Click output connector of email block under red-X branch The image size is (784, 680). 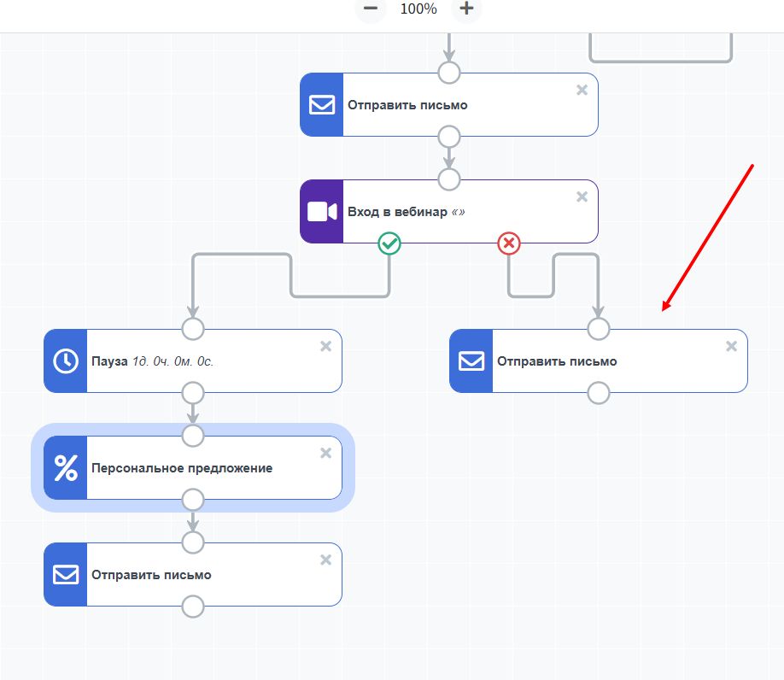coord(599,393)
